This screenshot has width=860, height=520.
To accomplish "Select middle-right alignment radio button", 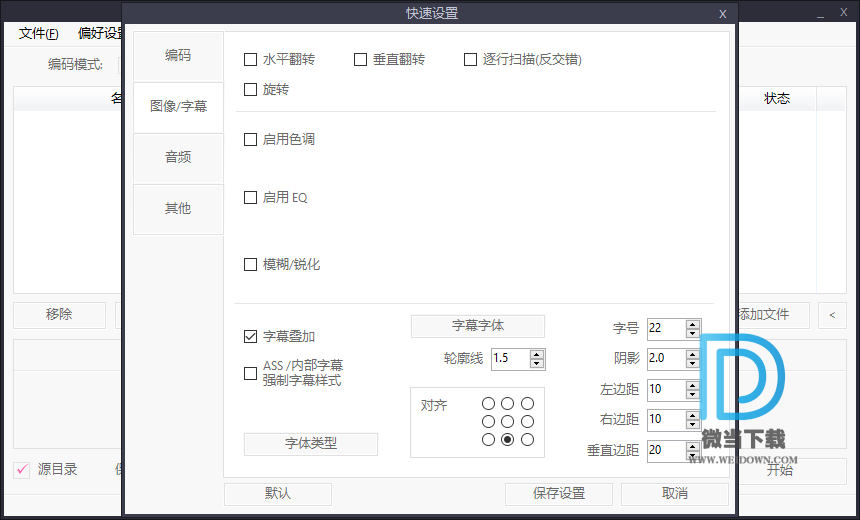I will [527, 422].
